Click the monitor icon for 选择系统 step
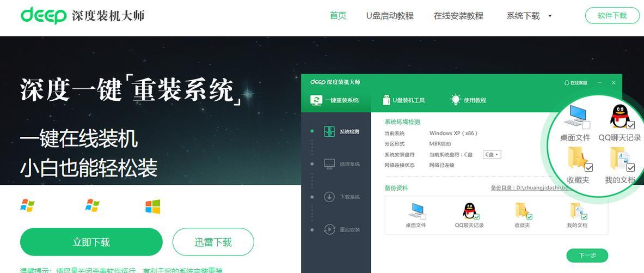The image size is (644, 273). (x=329, y=163)
